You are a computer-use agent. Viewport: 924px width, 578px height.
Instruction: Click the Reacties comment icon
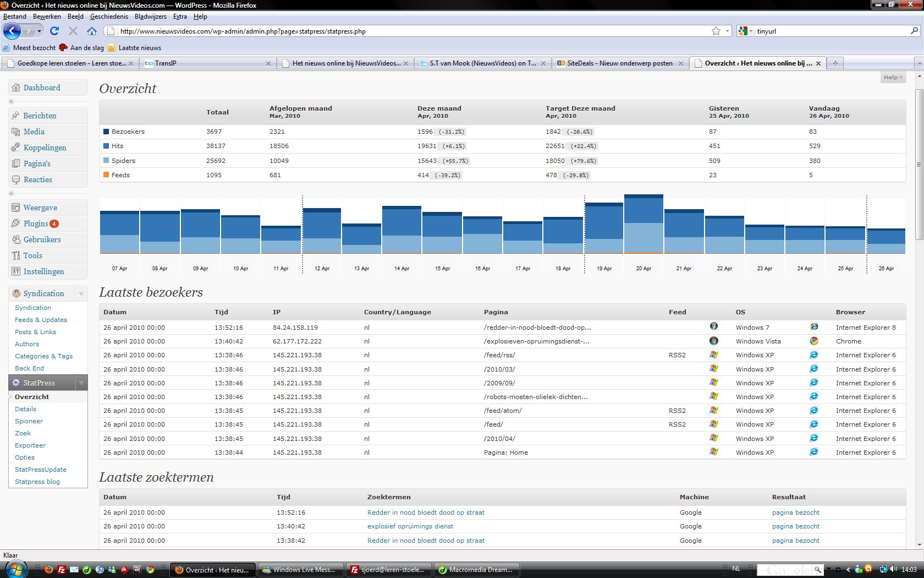pos(16,179)
